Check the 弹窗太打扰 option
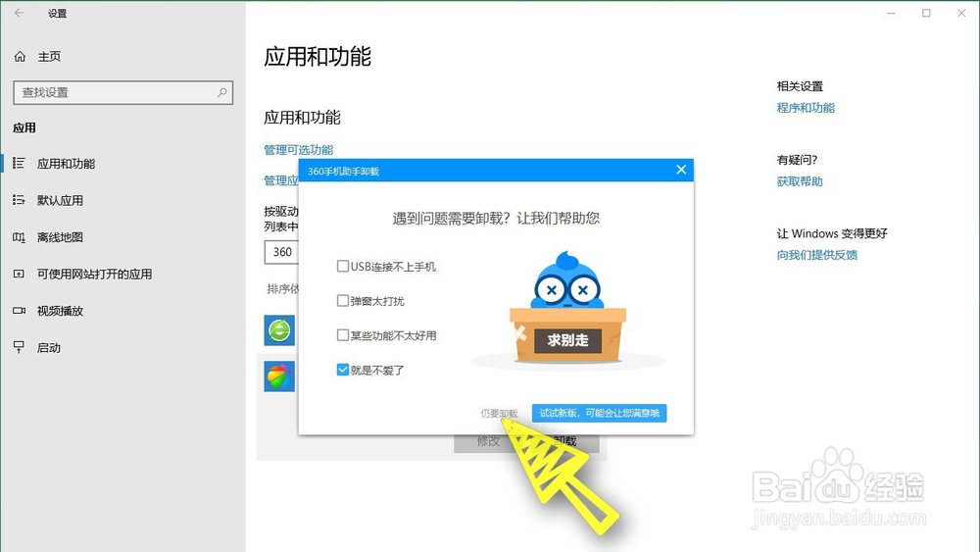Viewport: 980px width, 552px height. (342, 301)
